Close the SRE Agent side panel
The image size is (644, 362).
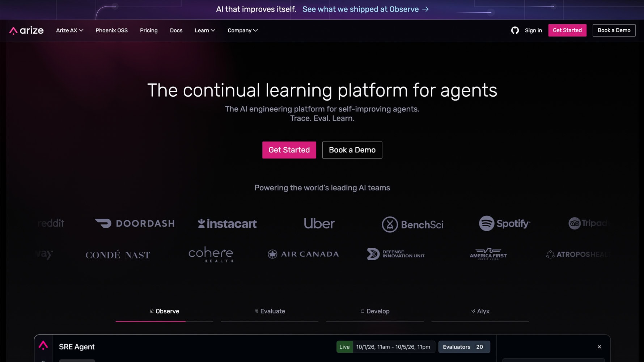coord(599,347)
